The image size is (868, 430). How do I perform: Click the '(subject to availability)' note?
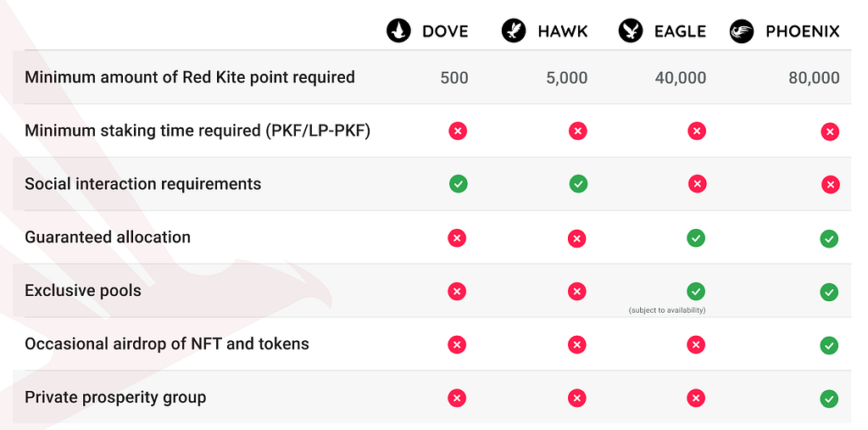coord(667,310)
